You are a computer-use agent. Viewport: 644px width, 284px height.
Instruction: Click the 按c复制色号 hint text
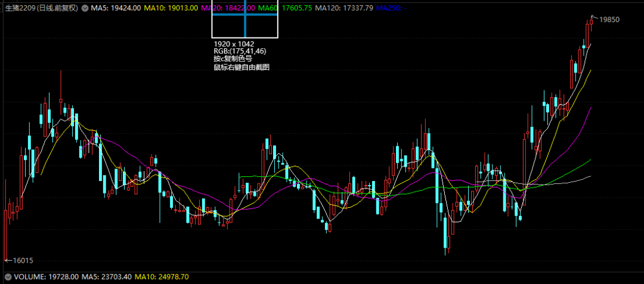tap(233, 59)
